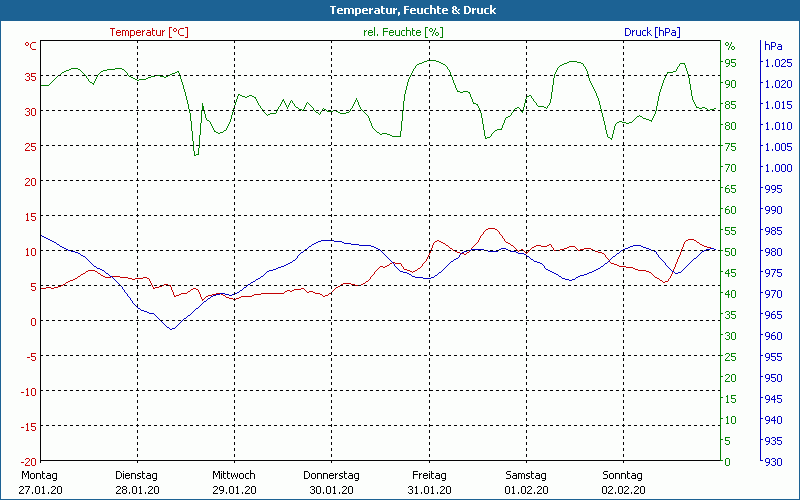Click the '1.025' tick on the pressure axis
This screenshot has height=500, width=800.
[777, 63]
